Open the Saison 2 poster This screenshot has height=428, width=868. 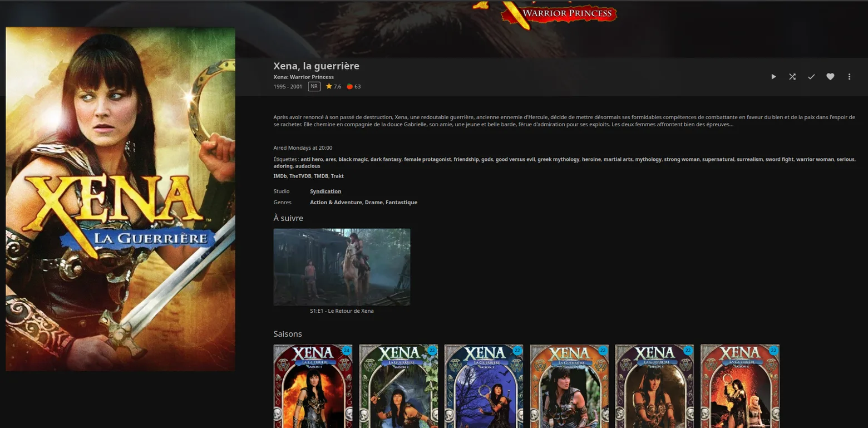[398, 386]
